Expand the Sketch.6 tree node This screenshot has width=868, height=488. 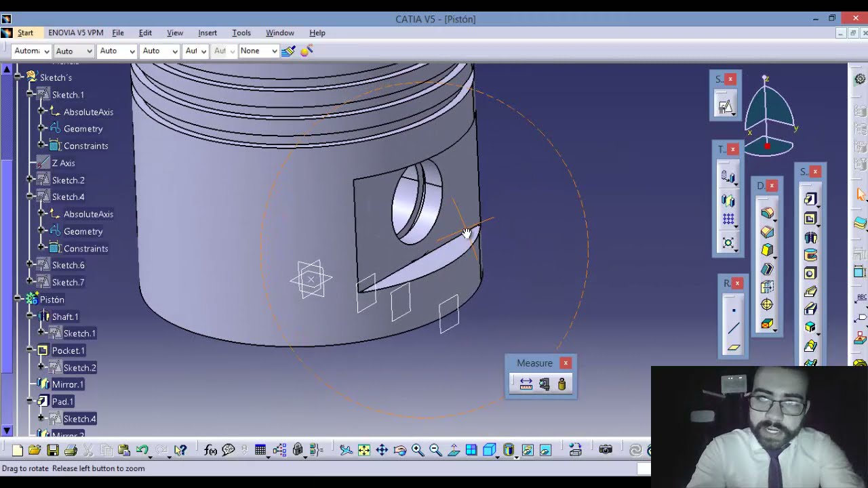(30, 264)
